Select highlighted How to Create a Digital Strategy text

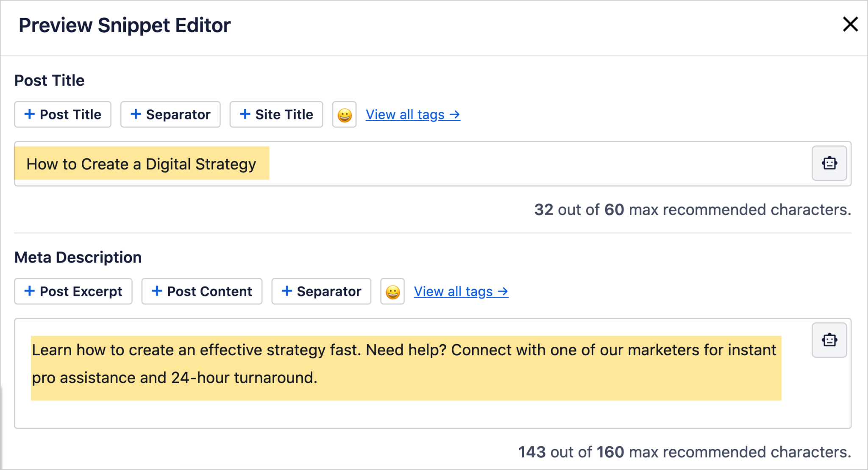[x=142, y=164]
